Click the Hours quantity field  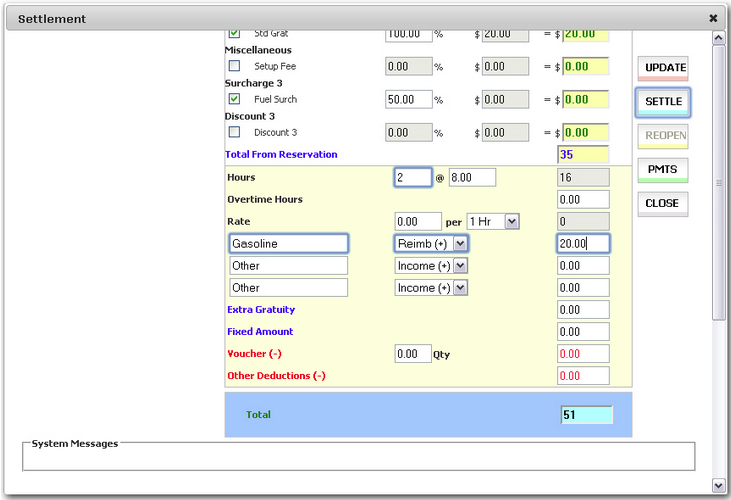(x=413, y=178)
